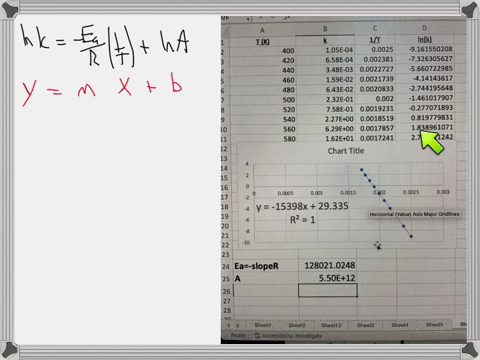Select cell with ln(k) value -9.161550208
The width and height of the screenshot is (480, 360).
(424, 49)
